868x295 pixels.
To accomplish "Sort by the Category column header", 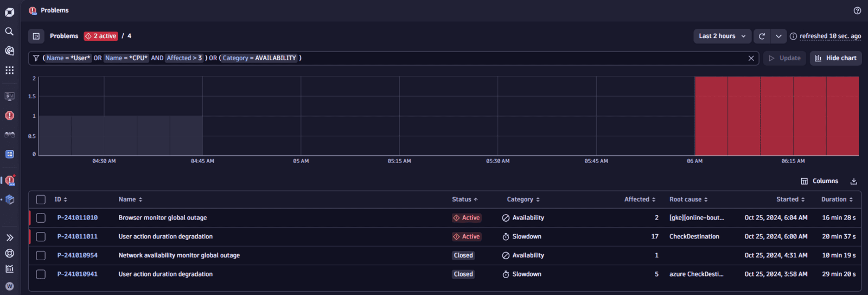I will (x=524, y=199).
